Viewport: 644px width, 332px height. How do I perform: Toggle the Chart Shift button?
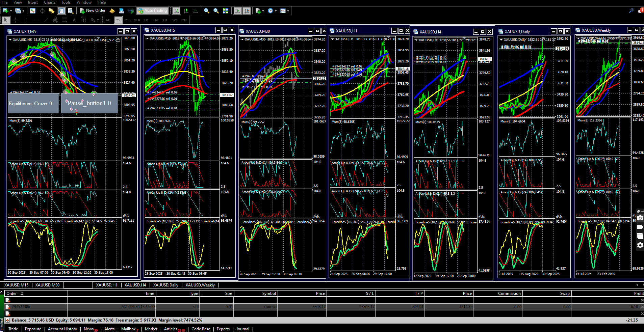pos(247,11)
